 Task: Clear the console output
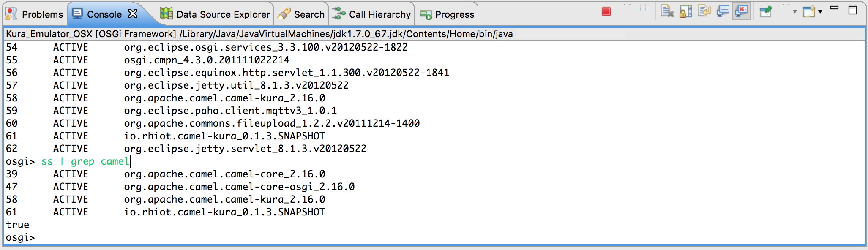tap(667, 11)
